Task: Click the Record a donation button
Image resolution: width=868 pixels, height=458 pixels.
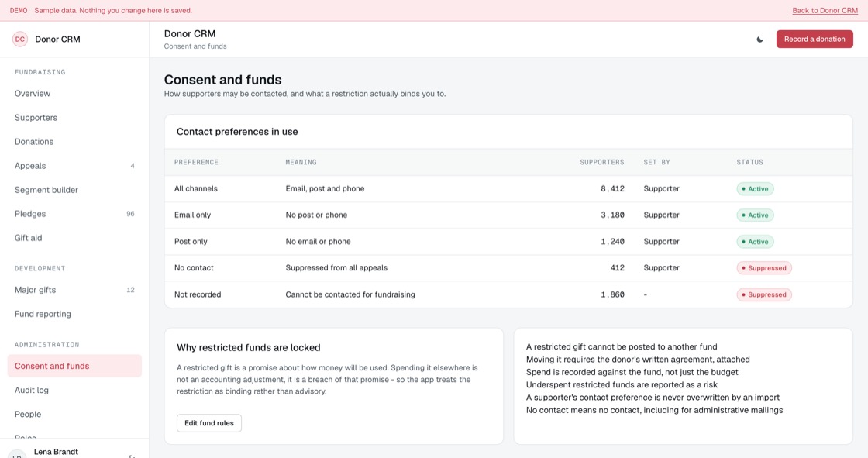Action: click(x=815, y=40)
